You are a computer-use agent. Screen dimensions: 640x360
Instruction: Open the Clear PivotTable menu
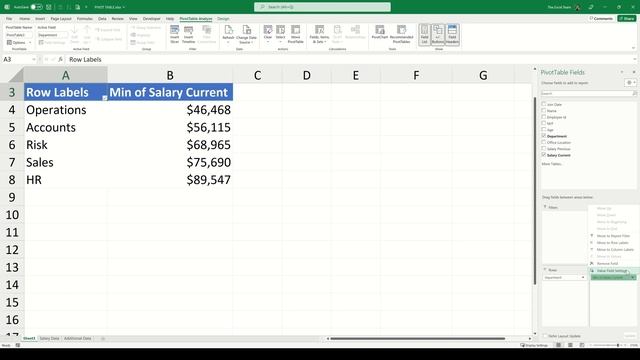pos(268,34)
